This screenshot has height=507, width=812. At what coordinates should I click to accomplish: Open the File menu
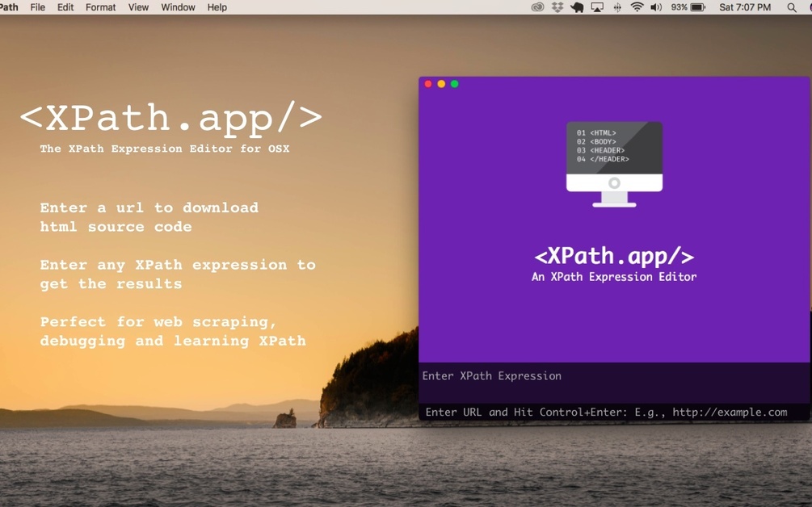tap(37, 7)
